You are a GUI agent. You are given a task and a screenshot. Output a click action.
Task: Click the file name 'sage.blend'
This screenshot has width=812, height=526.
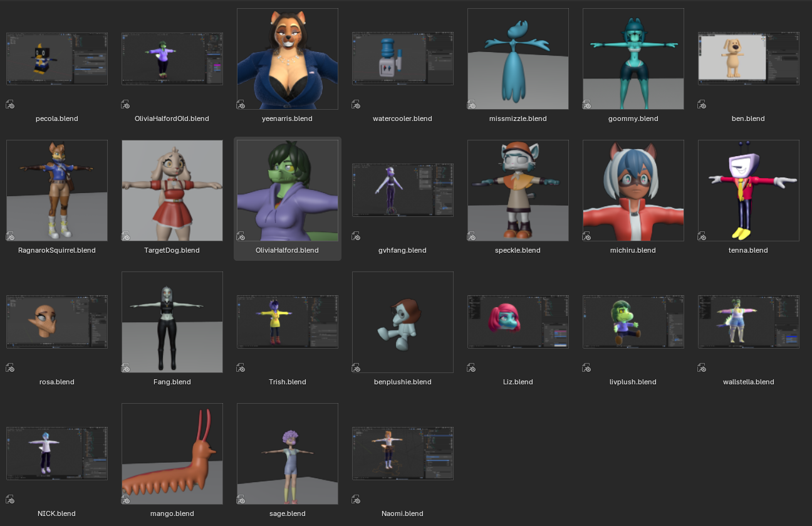(288, 513)
